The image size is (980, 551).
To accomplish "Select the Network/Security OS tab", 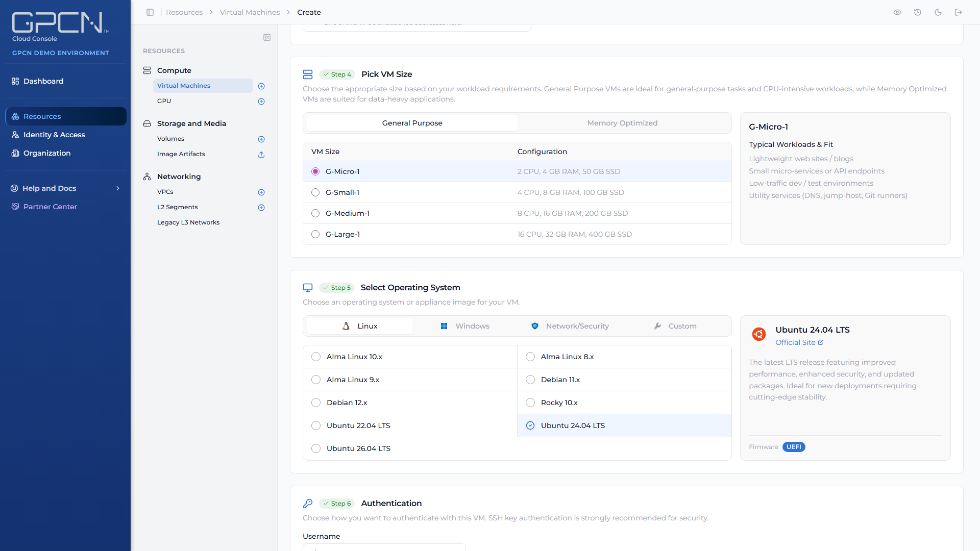I will (570, 326).
